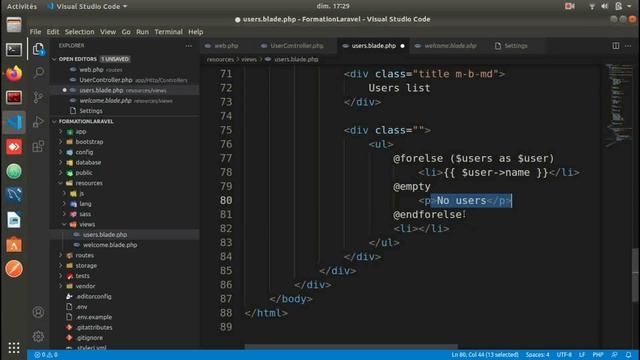Viewport: 640px width, 360px height.
Task: Open the File menu
Action: point(35,32)
